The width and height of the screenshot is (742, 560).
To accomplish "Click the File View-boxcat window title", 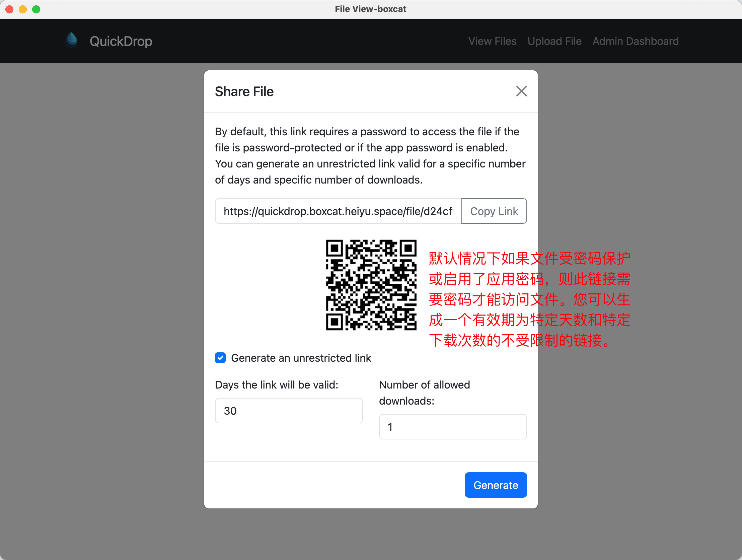I will click(x=370, y=9).
